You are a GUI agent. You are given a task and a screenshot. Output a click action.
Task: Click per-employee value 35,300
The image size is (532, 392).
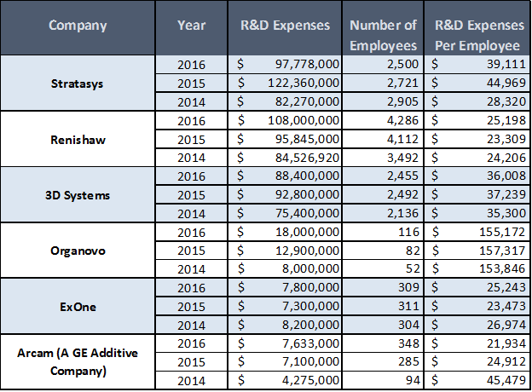(477, 213)
